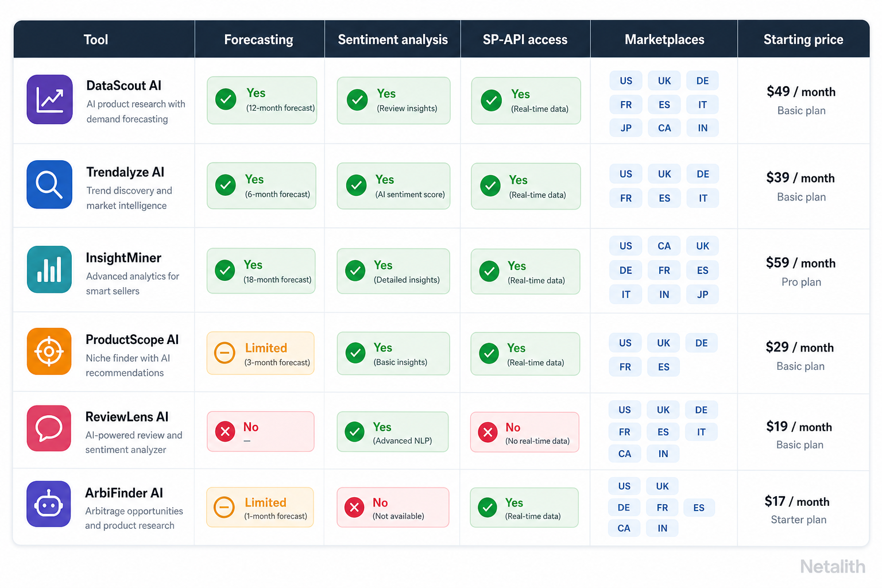Open the InsightMiner tool name
The height and width of the screenshot is (588, 882).
pos(123,258)
